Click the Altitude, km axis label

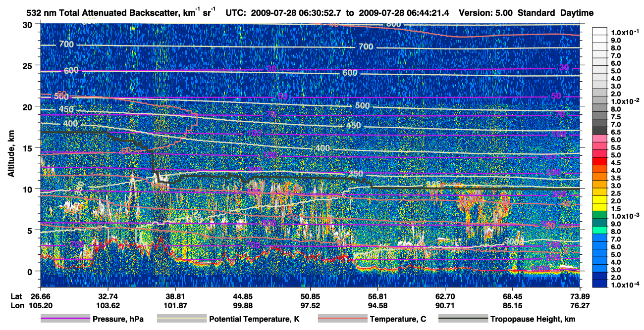tap(11, 153)
